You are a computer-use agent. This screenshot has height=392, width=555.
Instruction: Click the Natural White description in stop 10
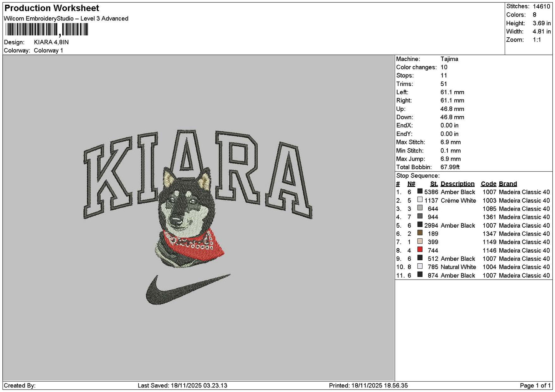click(x=458, y=267)
